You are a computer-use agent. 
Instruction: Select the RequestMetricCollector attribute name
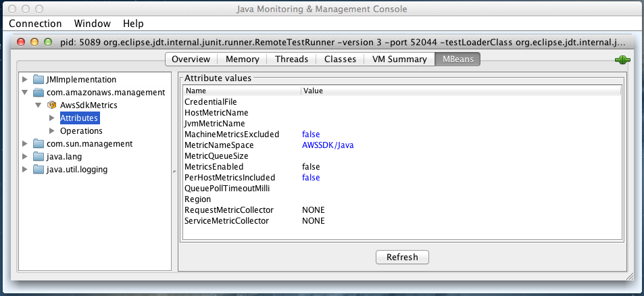tap(229, 209)
